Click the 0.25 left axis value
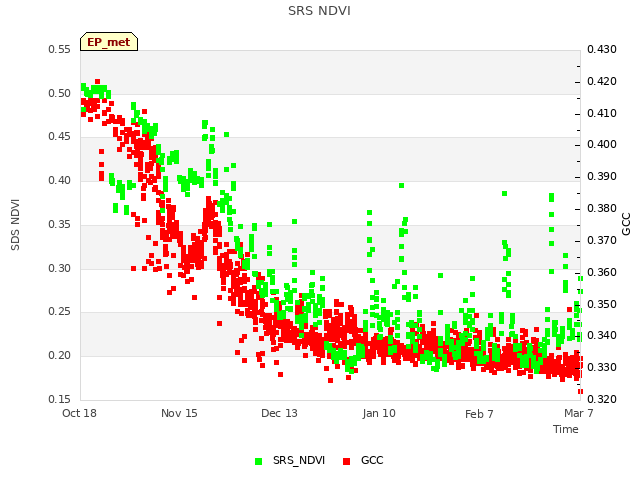 click(x=59, y=312)
